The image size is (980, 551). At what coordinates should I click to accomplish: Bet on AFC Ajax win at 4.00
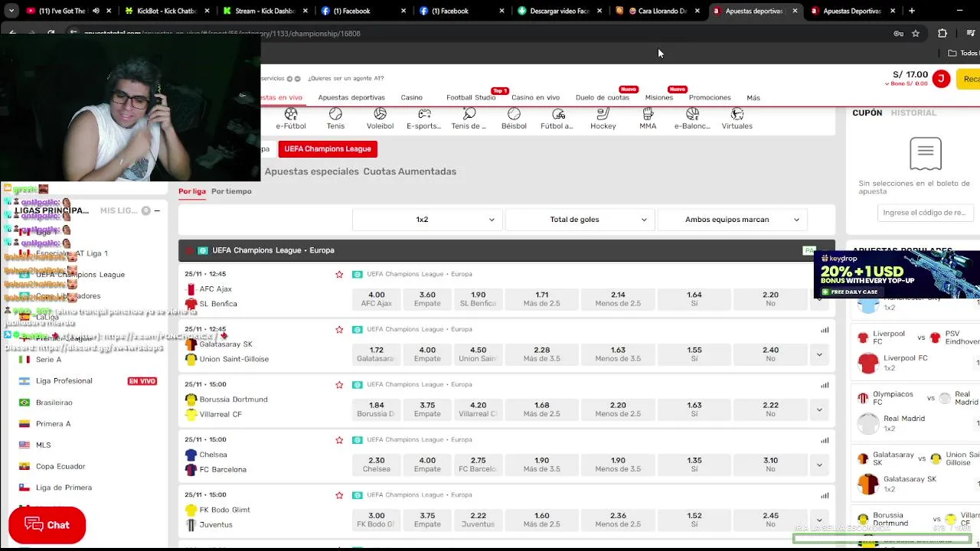coord(377,298)
